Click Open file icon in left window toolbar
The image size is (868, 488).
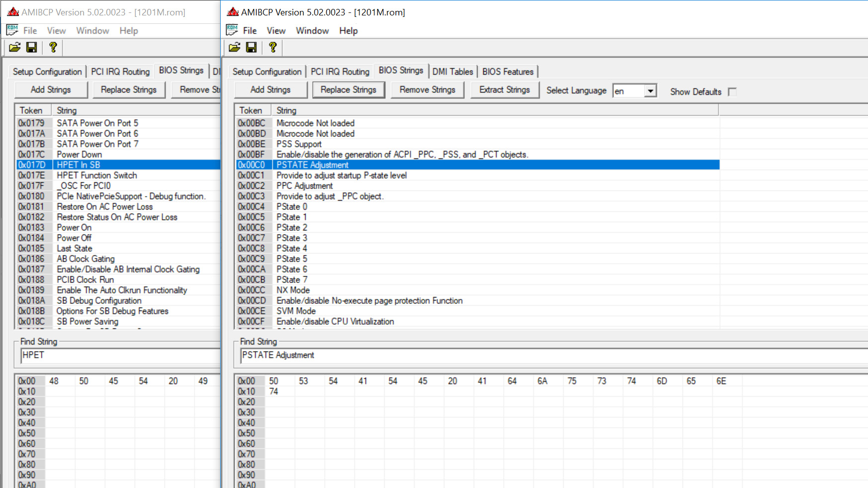15,47
